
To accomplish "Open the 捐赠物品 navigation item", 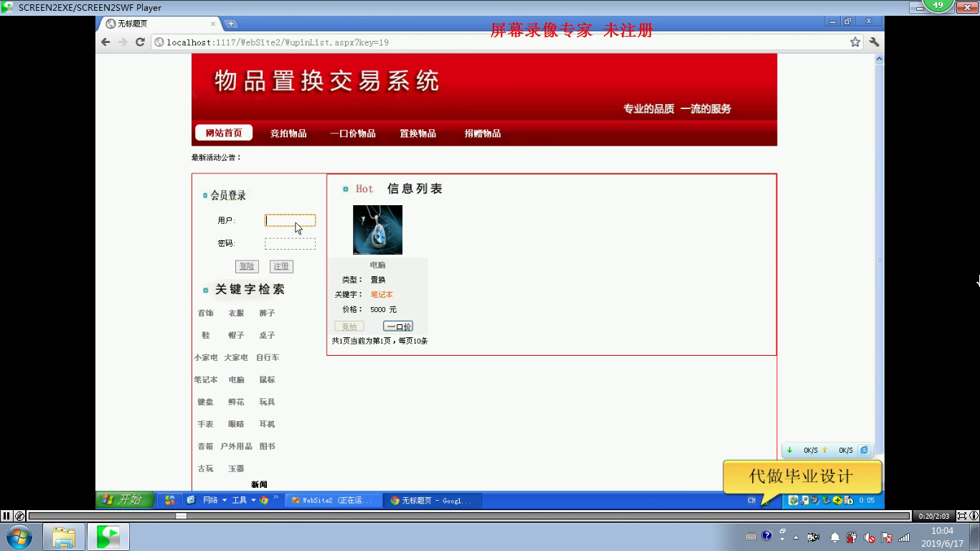I will tap(483, 133).
